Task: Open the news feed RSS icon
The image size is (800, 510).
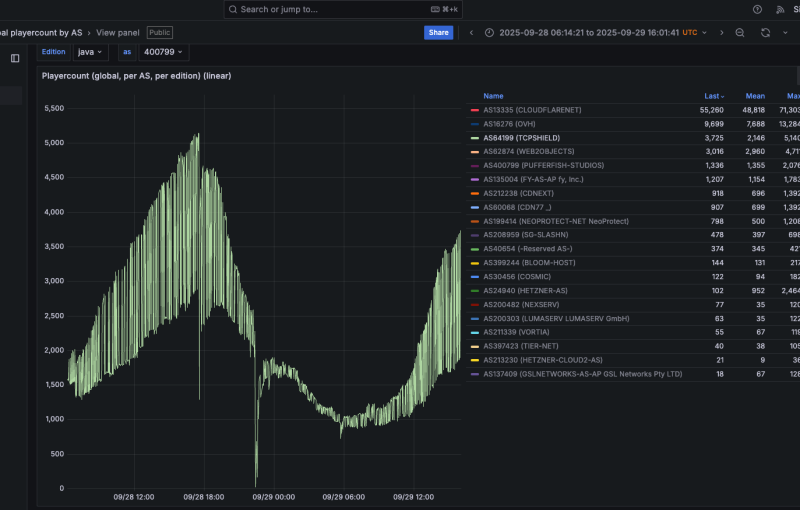Action: point(781,9)
